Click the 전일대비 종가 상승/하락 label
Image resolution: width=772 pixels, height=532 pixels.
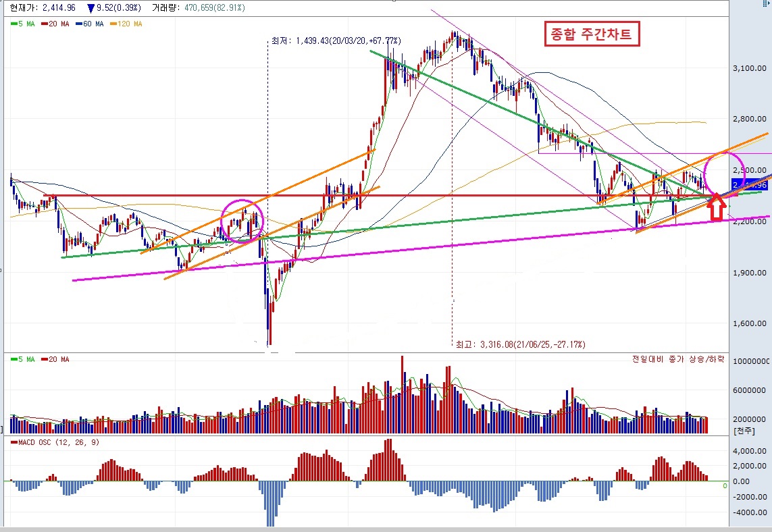[678, 359]
